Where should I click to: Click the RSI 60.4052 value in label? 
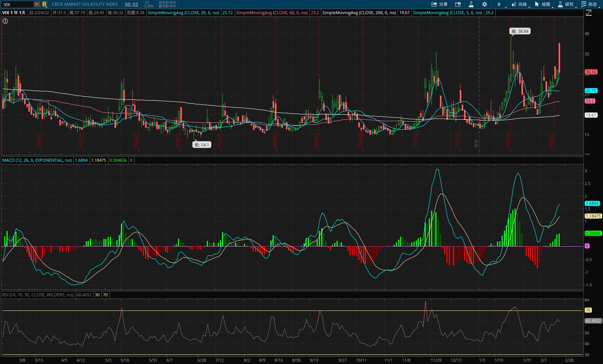pyautogui.click(x=84, y=295)
